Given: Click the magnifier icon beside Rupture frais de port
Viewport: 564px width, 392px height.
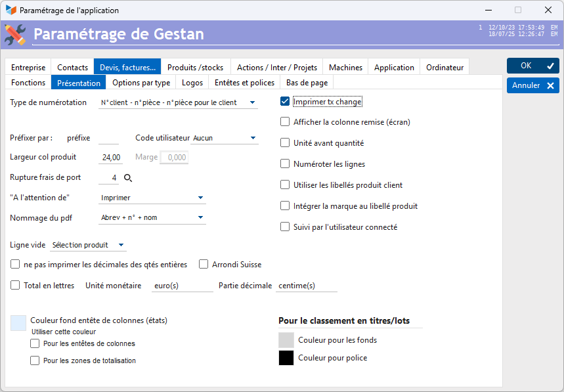Looking at the screenshot, I should pyautogui.click(x=128, y=178).
